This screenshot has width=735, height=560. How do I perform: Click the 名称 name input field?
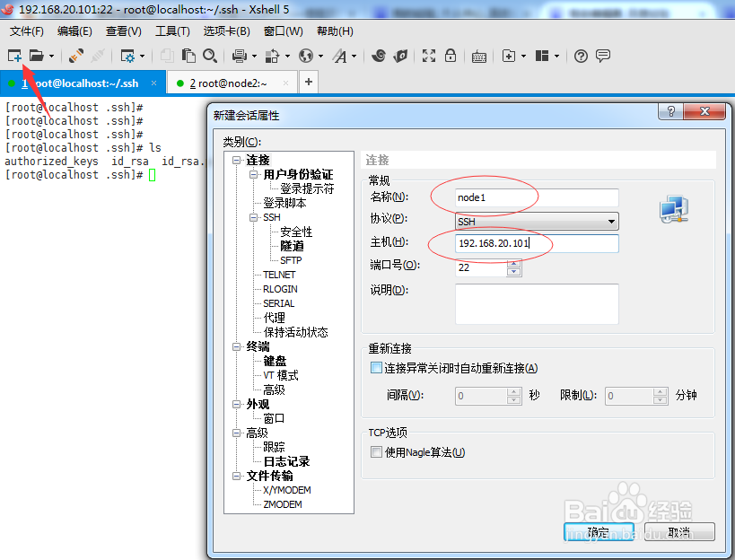pos(537,197)
